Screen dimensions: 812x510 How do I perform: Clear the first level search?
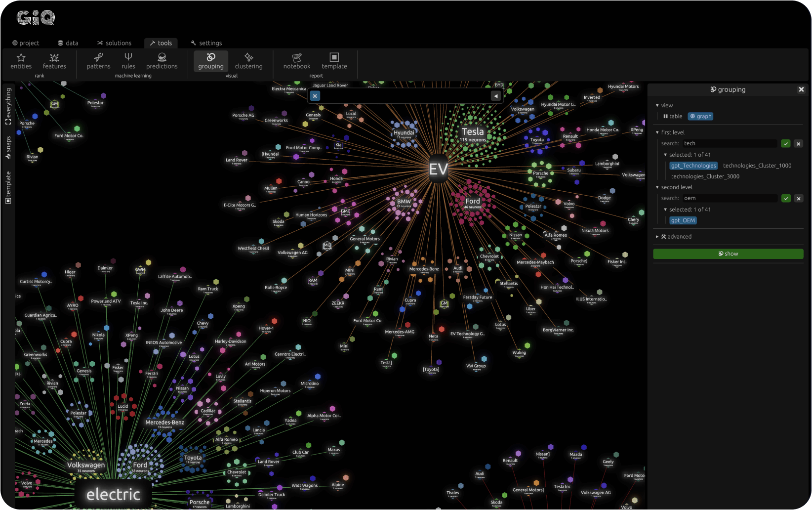coord(798,143)
